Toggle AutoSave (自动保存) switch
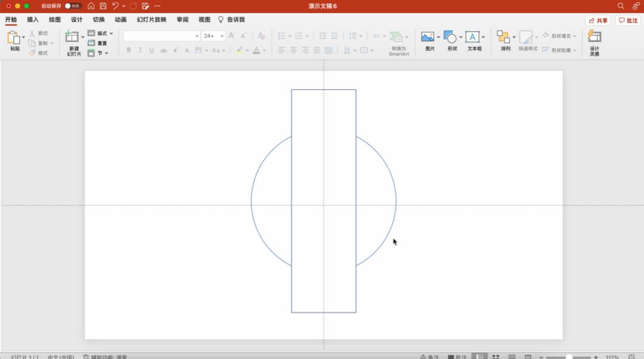Viewport: 644px width, 359px height. 73,6
